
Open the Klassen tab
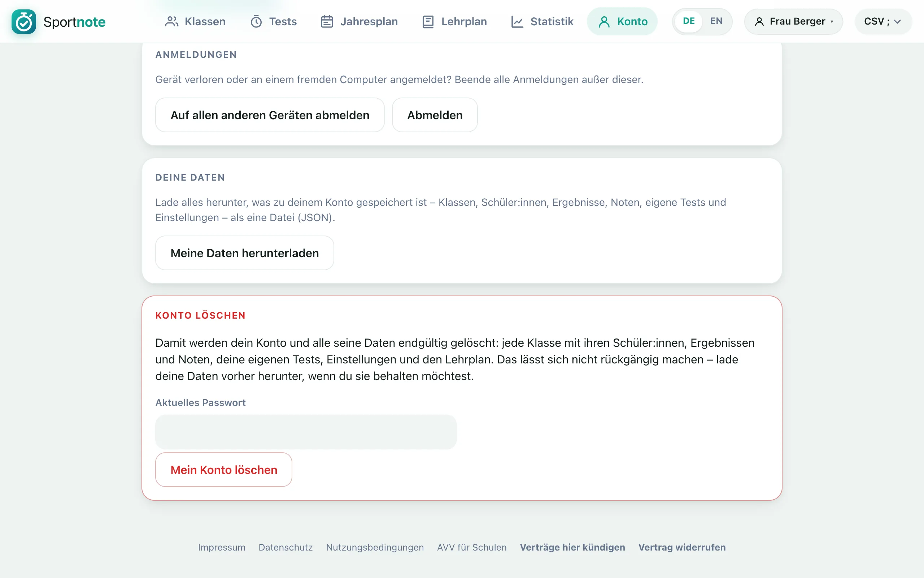pyautogui.click(x=196, y=21)
